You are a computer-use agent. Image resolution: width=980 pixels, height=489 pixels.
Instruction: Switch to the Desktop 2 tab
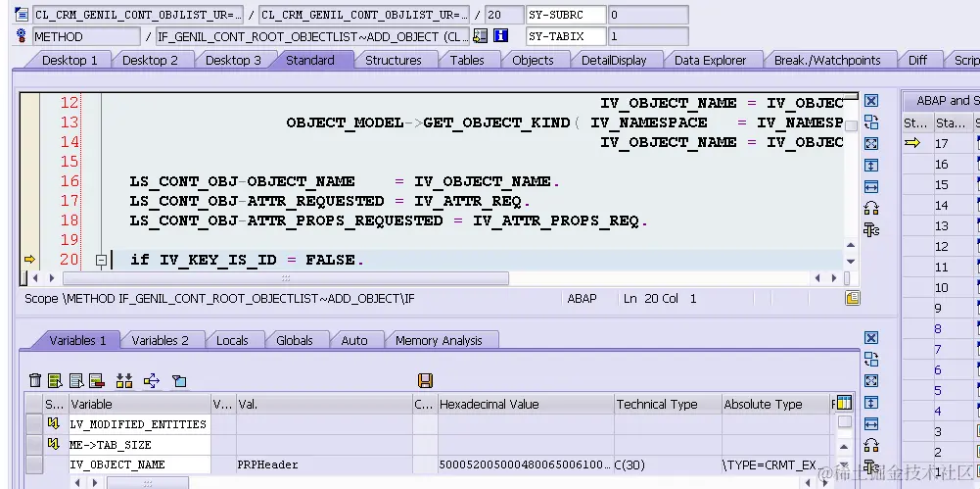click(x=150, y=60)
